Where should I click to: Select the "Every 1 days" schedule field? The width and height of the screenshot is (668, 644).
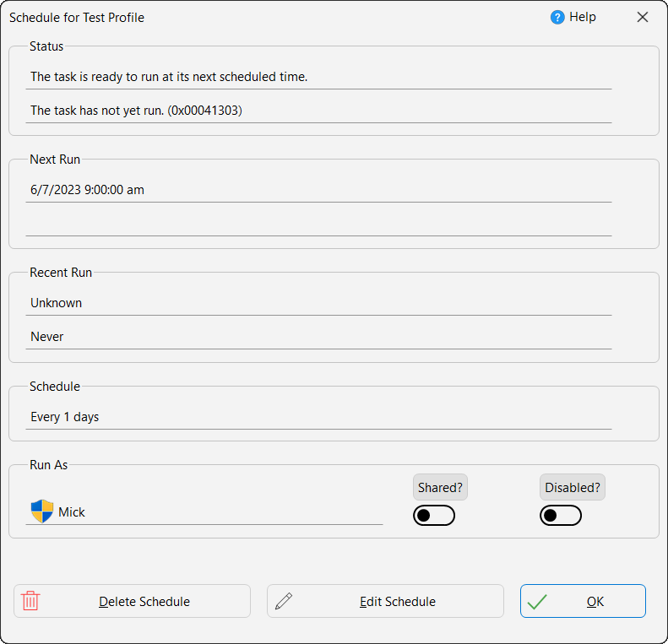coord(318,417)
